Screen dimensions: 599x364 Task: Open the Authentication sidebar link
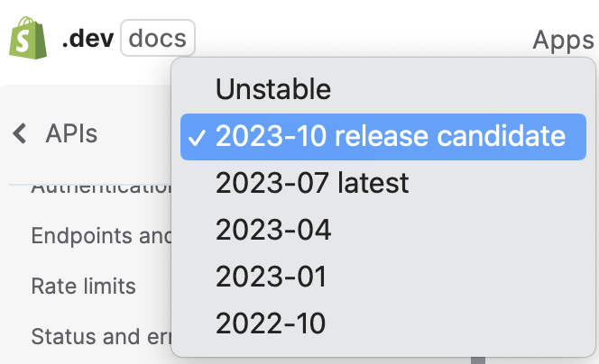coord(99,188)
